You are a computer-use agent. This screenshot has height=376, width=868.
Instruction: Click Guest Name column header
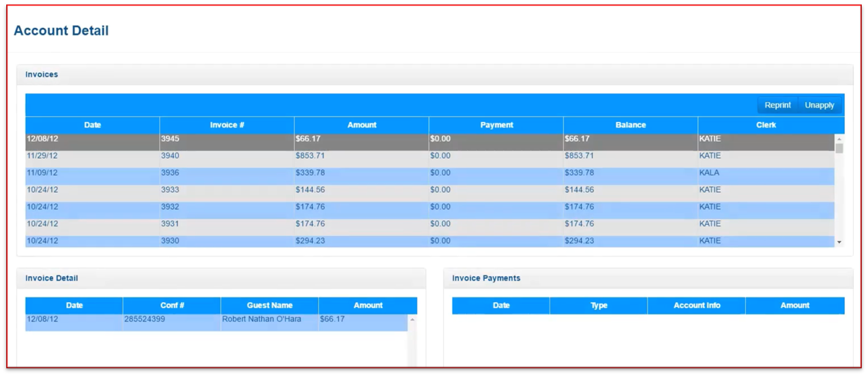tap(270, 305)
